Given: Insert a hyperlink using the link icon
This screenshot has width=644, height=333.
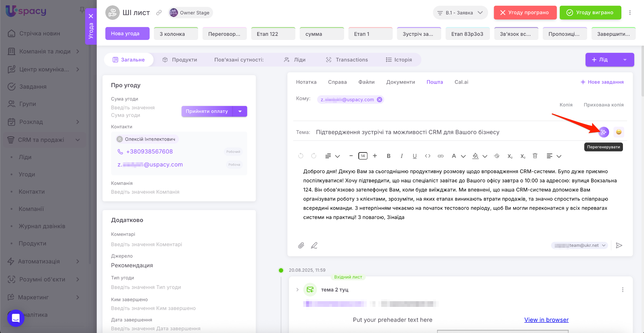Looking at the screenshot, I should 441,156.
